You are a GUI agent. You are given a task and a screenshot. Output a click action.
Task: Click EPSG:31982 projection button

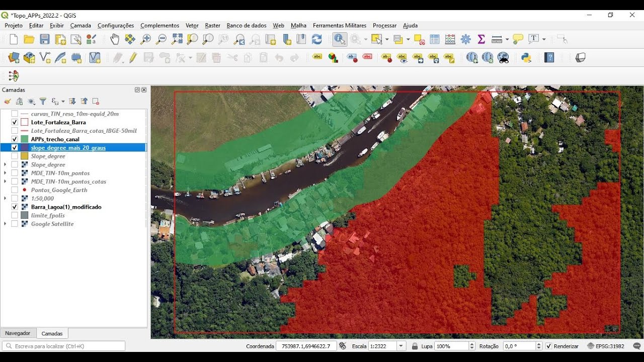(x=606, y=346)
